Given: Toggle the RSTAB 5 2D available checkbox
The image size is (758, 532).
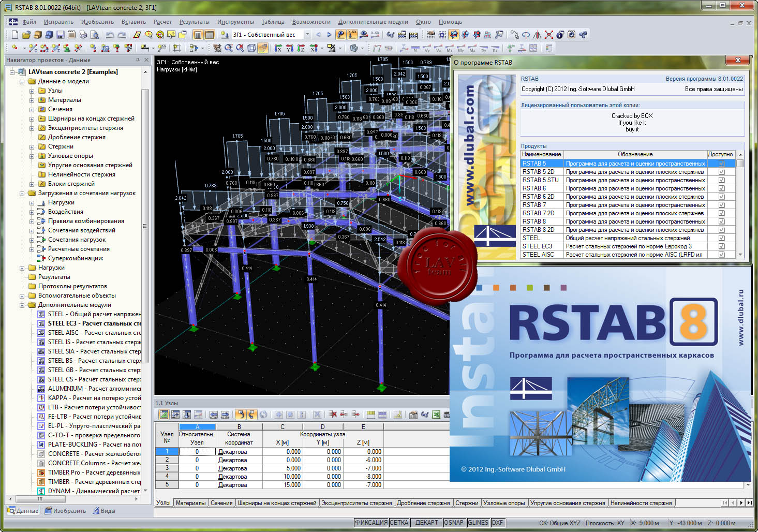Looking at the screenshot, I should tap(722, 172).
